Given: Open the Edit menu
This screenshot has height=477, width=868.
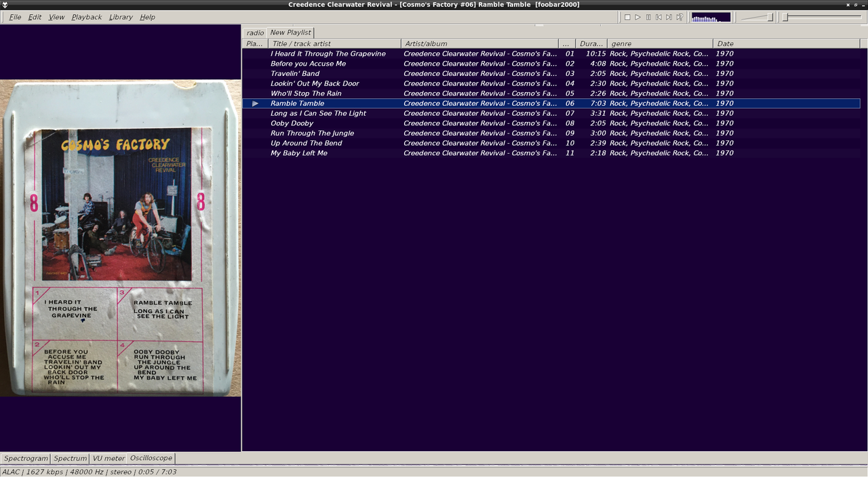Looking at the screenshot, I should point(35,17).
